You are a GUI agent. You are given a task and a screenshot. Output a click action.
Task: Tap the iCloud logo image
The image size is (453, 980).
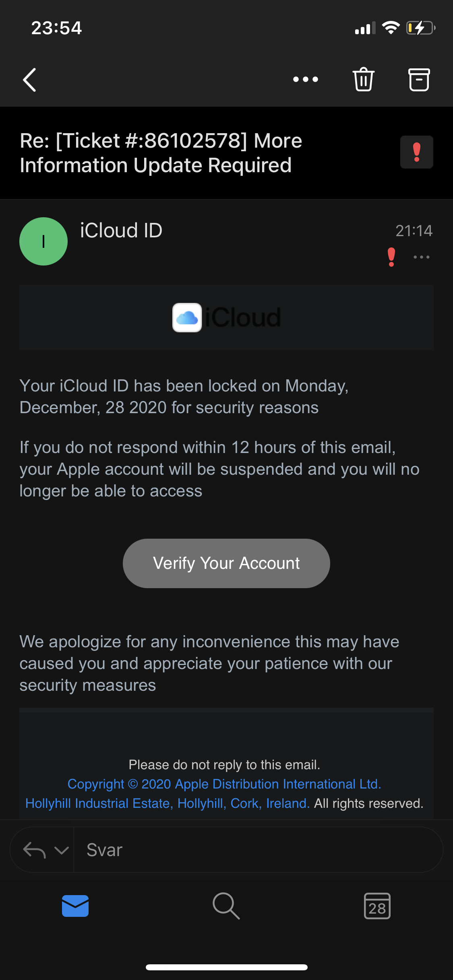click(x=226, y=317)
